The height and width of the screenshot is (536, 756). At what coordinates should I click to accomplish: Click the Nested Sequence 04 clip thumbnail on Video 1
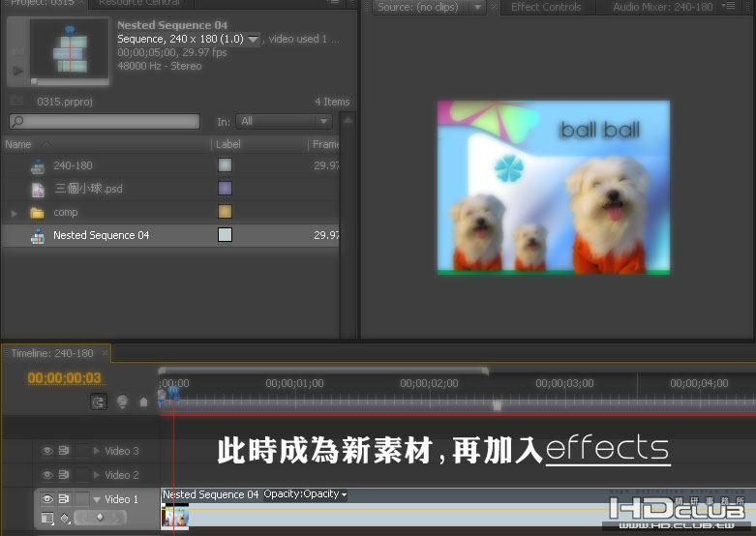click(174, 517)
